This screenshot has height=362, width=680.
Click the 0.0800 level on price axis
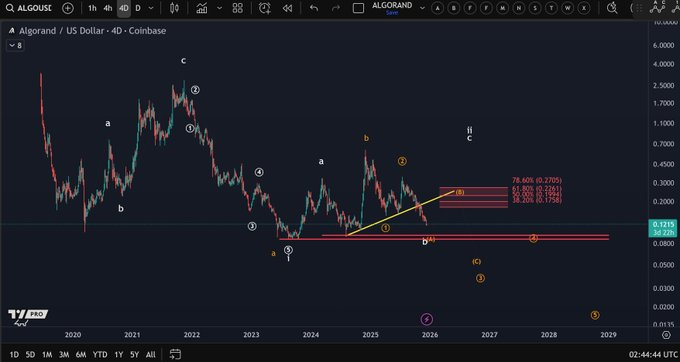pos(664,244)
